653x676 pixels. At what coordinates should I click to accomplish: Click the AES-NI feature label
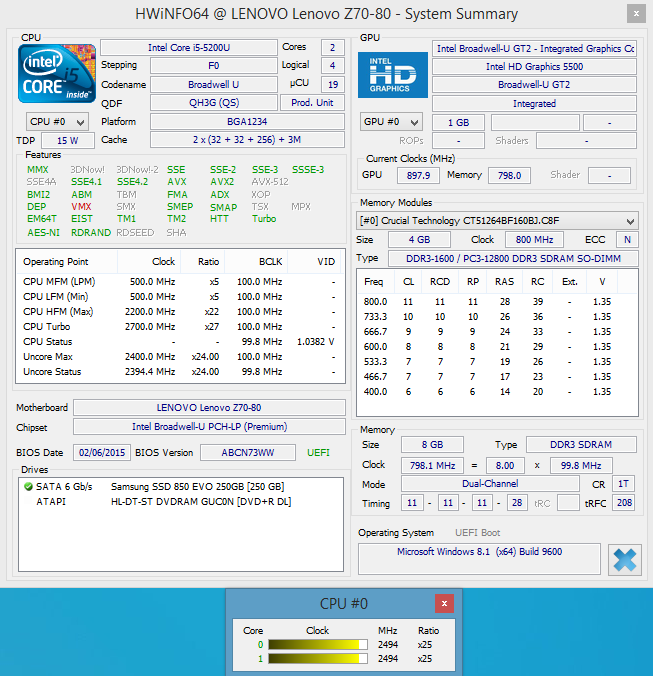tap(44, 233)
